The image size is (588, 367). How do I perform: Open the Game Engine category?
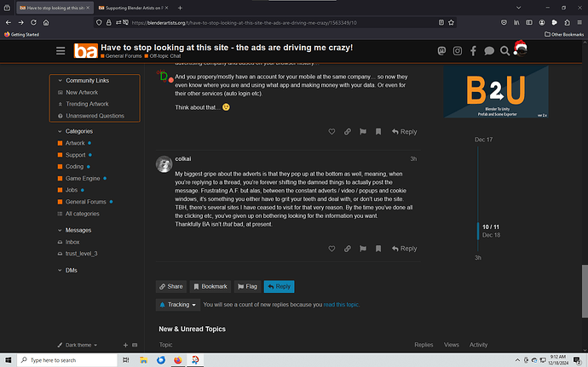click(83, 179)
